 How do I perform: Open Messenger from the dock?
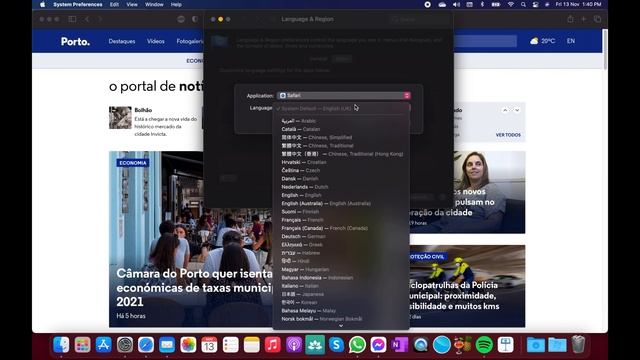coord(378,345)
